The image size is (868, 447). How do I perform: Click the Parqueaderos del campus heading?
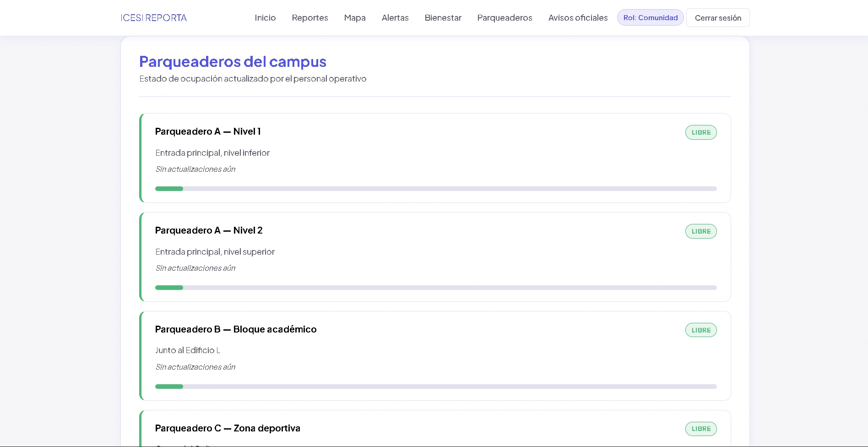tap(233, 61)
